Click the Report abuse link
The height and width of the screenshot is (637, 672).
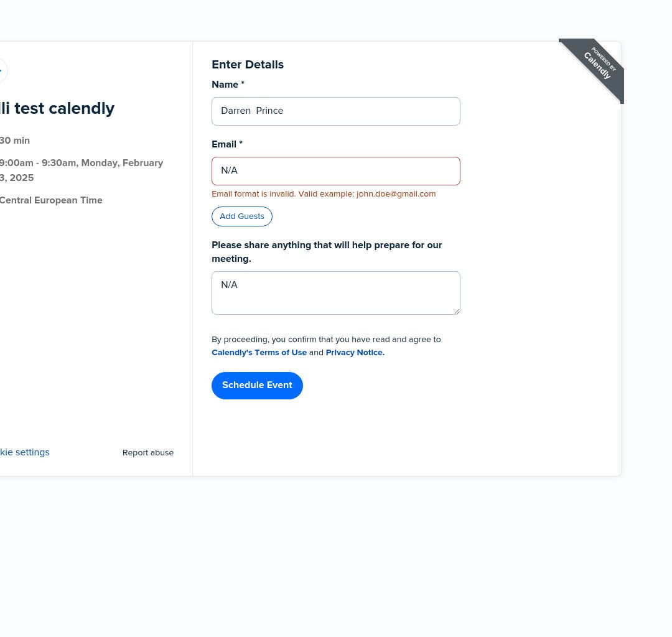point(148,453)
